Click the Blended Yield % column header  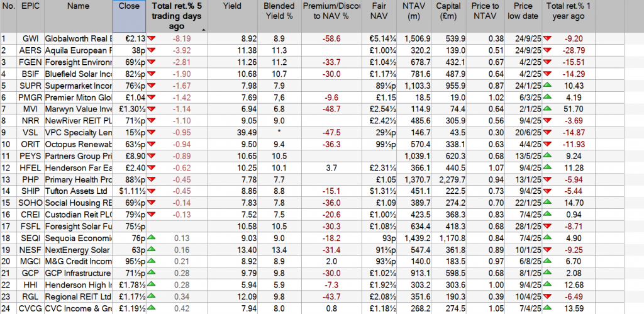(x=280, y=16)
